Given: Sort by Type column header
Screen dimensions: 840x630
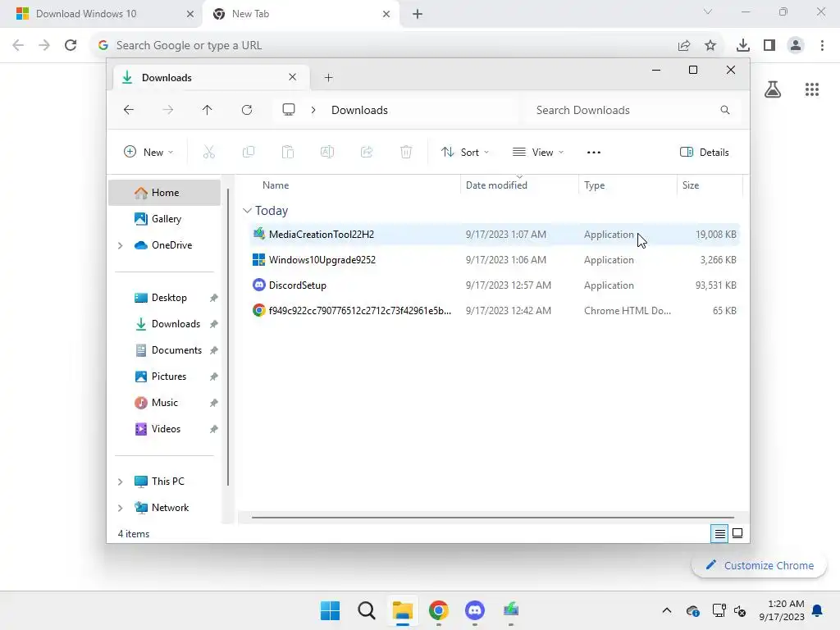Looking at the screenshot, I should [628, 185].
